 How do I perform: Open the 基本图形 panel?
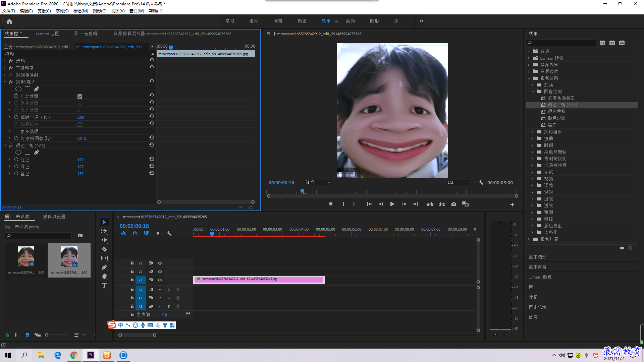537,257
